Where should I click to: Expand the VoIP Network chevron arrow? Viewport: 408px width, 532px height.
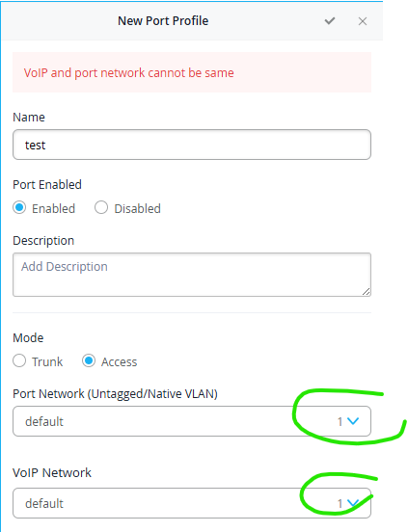(353, 503)
